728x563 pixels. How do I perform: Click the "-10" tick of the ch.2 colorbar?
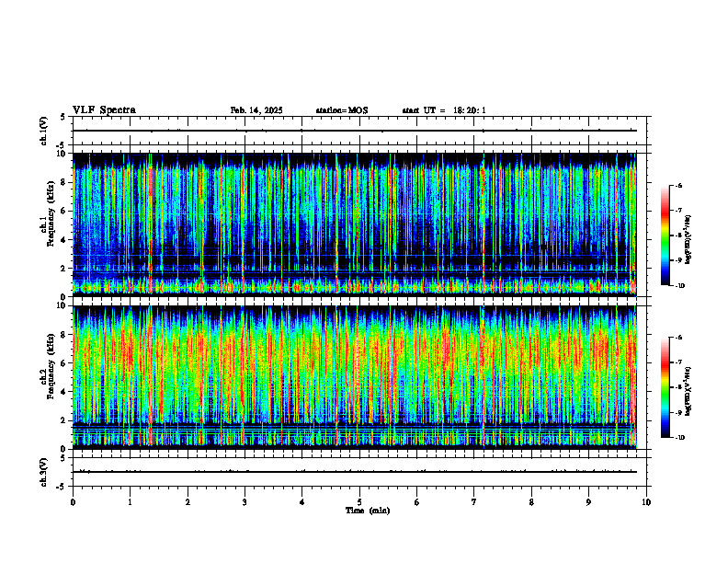(679, 437)
